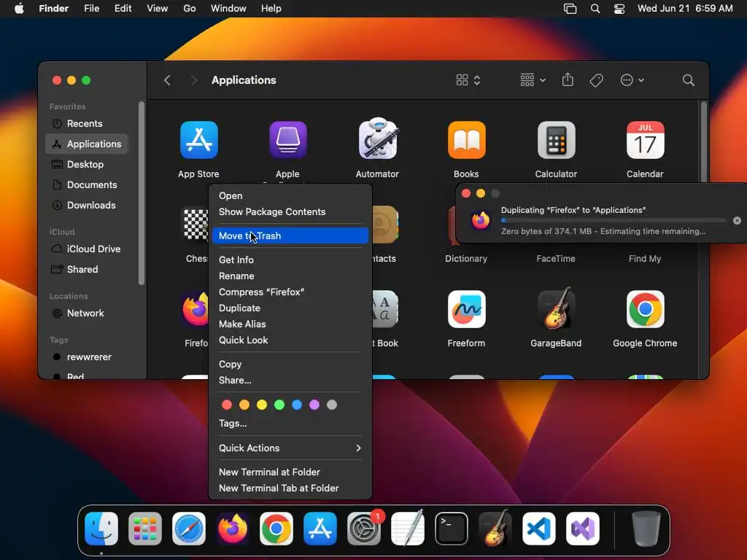Viewport: 747px width, 560px height.
Task: Choose Duplicate in context menu
Action: (x=290, y=308)
